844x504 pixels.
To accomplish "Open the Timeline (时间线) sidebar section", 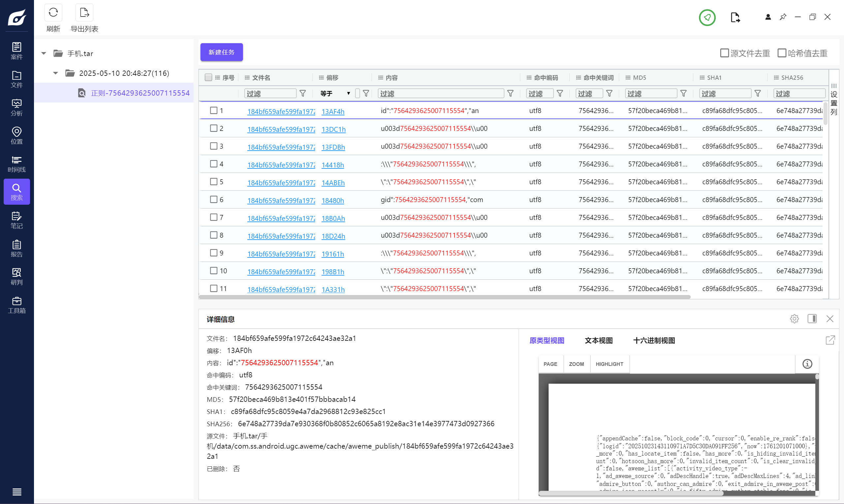I will [16, 164].
